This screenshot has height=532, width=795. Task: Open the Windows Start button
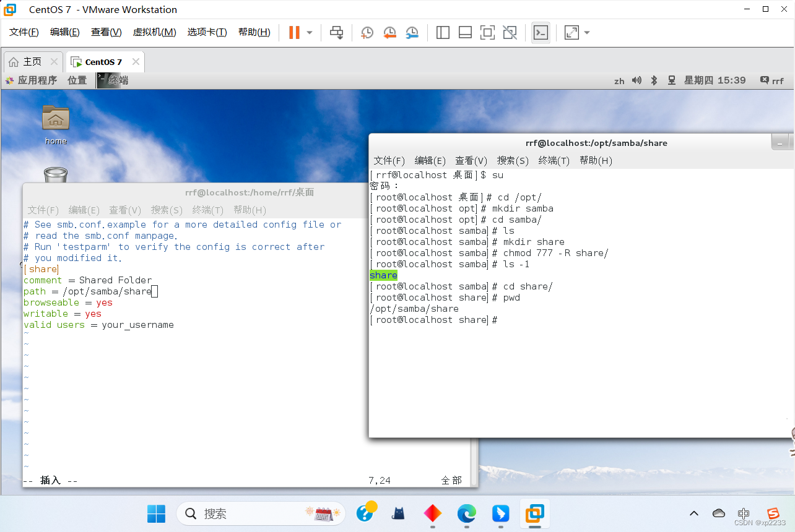[x=156, y=513]
